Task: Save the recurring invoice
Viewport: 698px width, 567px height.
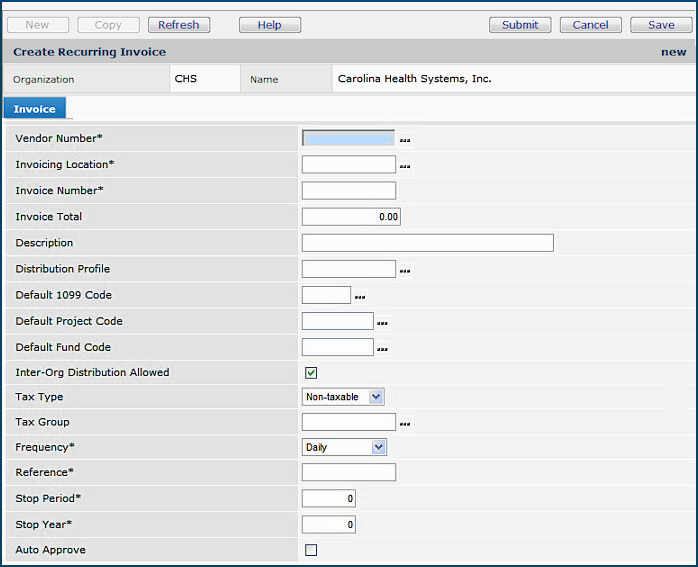Action: click(x=661, y=25)
